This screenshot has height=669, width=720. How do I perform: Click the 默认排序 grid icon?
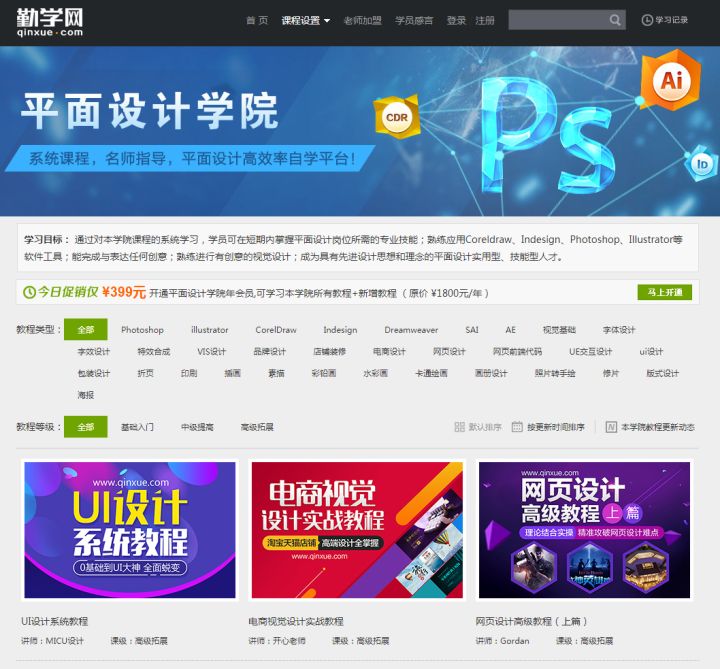click(459, 427)
